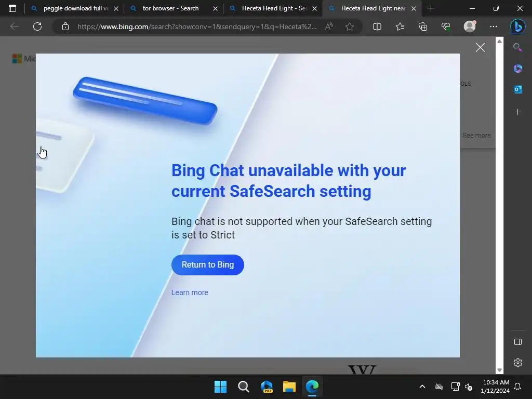Close the peggle download tab
This screenshot has height=399, width=532.
(116, 8)
